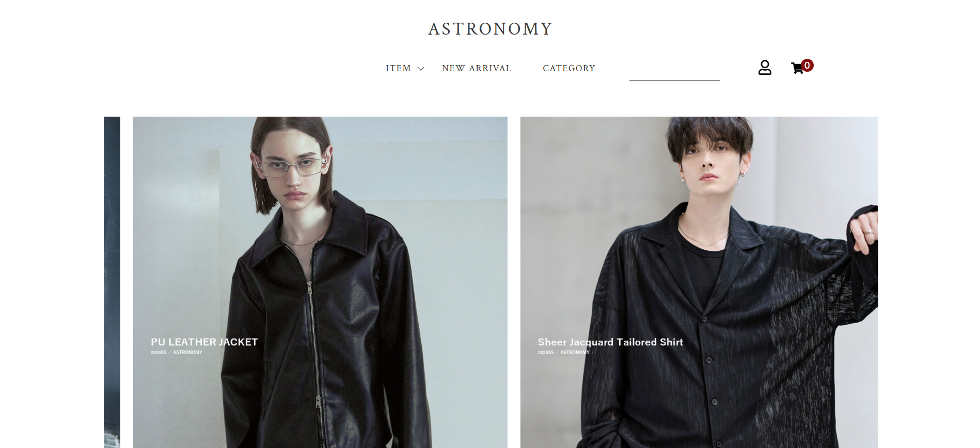
Task: Click 2026SS / ASTRONOMY caption under jacket title
Action: point(177,353)
